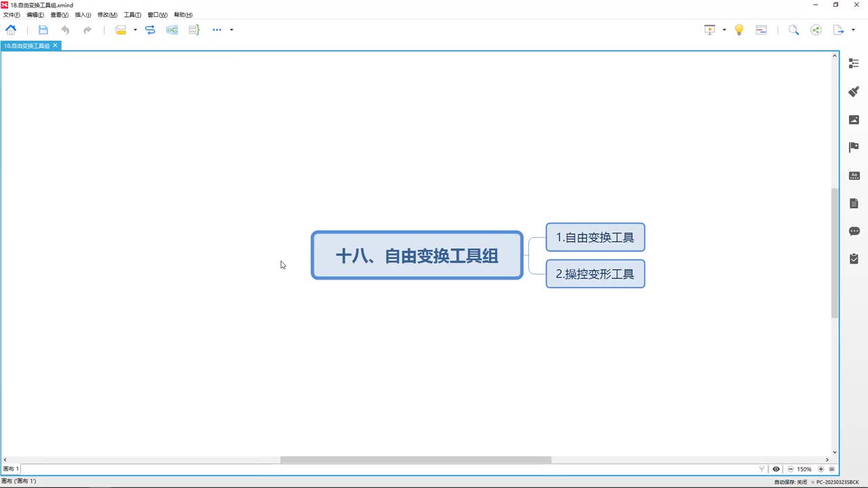Open the 查看 menu
Screen dimensions: 868x488
click(60, 15)
